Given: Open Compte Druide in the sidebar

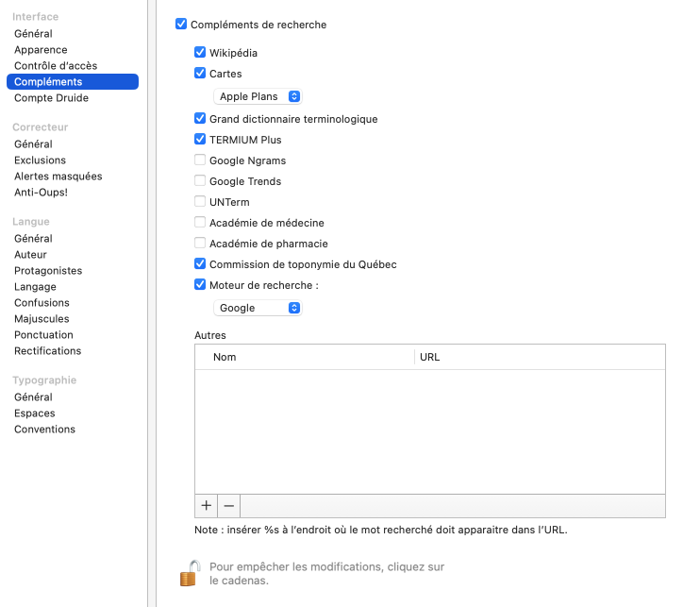Looking at the screenshot, I should (x=51, y=98).
